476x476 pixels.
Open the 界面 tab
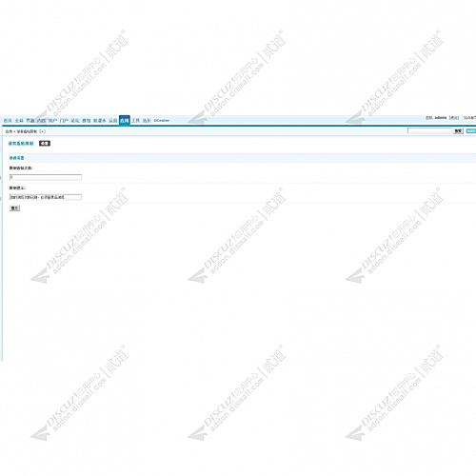pyautogui.click(x=30, y=121)
